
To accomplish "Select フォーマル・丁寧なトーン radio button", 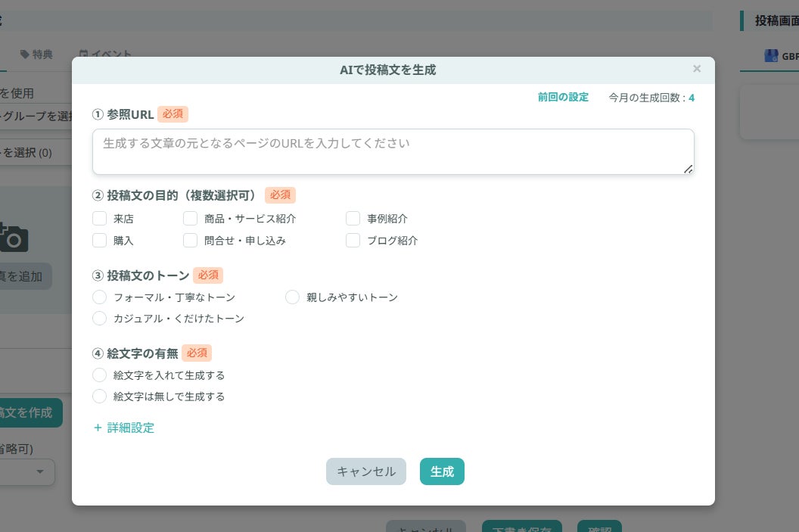I will click(99, 297).
